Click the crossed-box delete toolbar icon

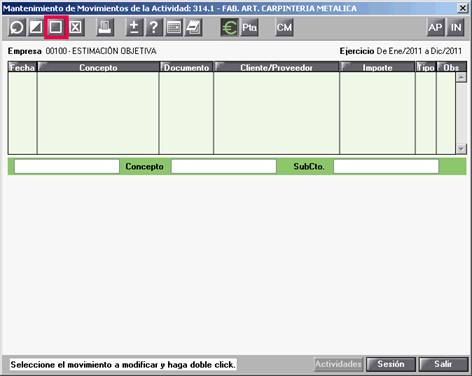click(x=76, y=27)
